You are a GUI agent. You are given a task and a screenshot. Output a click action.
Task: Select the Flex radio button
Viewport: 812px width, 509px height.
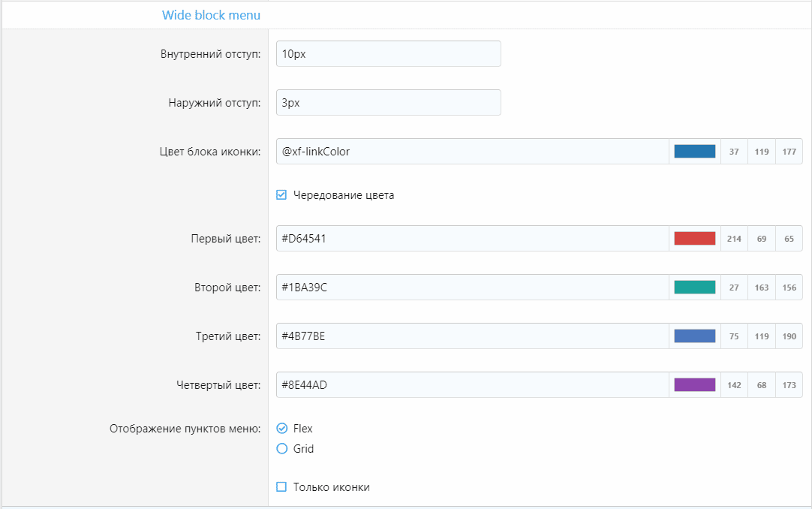coord(282,429)
